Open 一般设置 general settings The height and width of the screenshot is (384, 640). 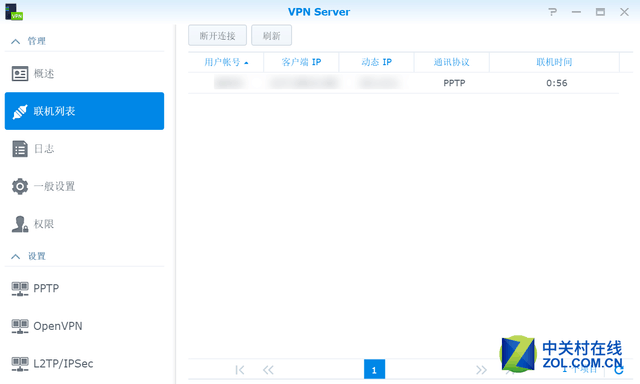point(84,186)
